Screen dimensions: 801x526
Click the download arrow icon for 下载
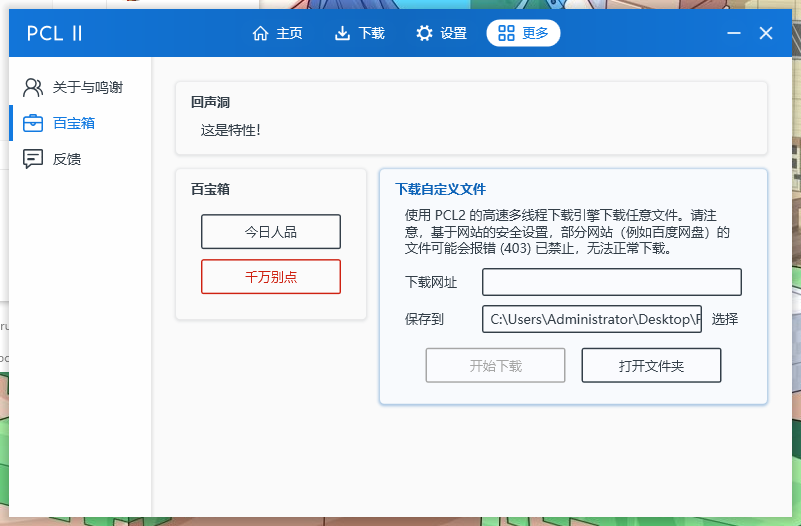342,33
